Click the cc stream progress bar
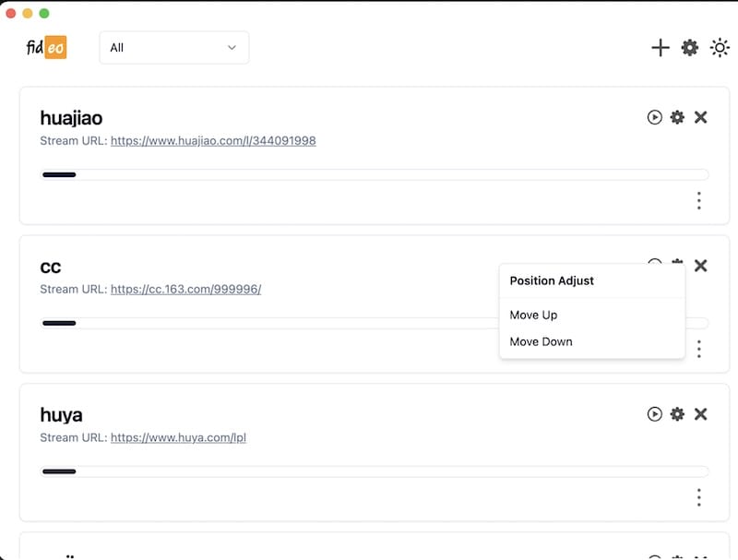Viewport: 738px width, 560px height. click(375, 323)
